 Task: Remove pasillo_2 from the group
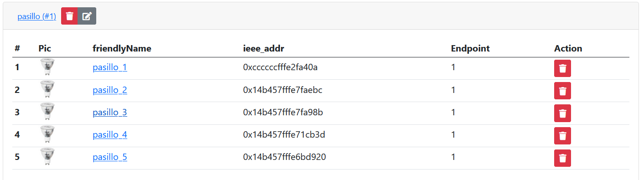[x=562, y=91]
